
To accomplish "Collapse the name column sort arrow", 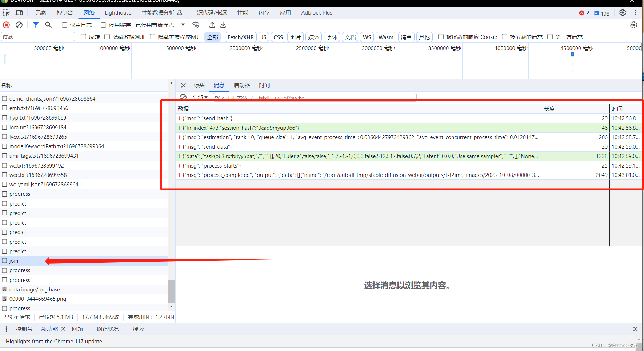I will 171,84.
